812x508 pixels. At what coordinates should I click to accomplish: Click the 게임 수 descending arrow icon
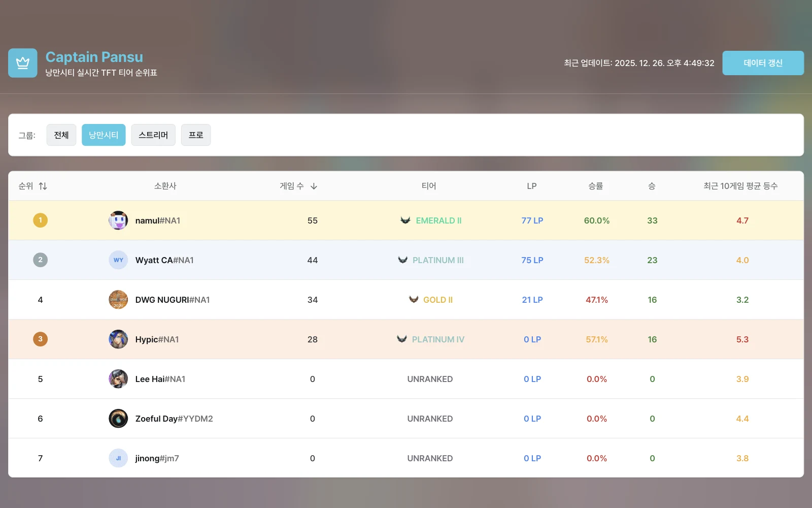[x=314, y=186]
